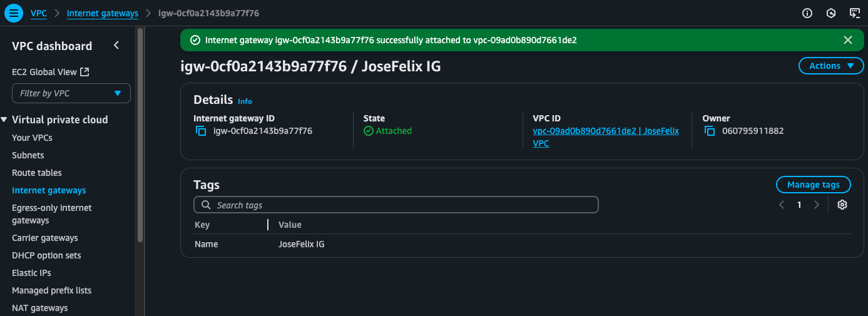Click tags page number 1
Screen dimensions: 868x316
coord(799,205)
